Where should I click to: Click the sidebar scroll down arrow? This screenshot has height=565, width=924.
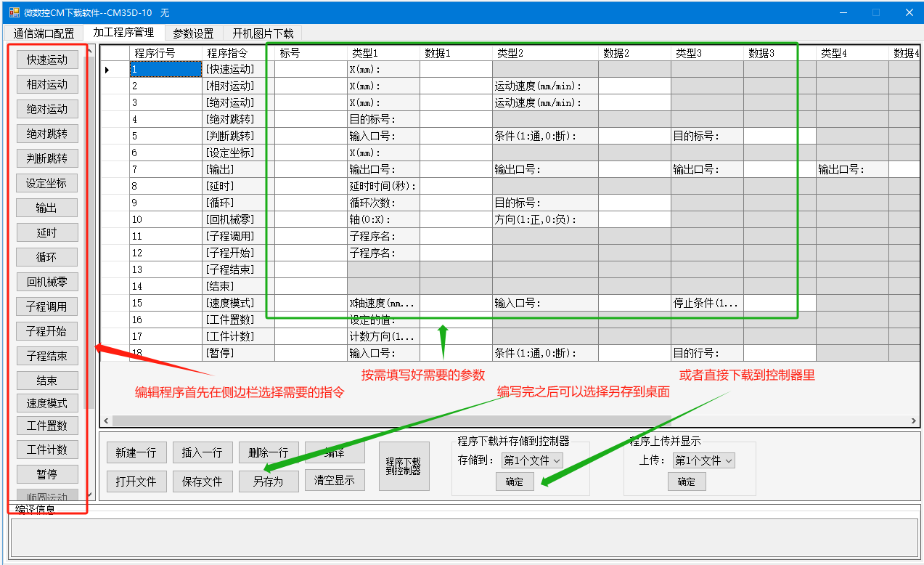point(89,495)
